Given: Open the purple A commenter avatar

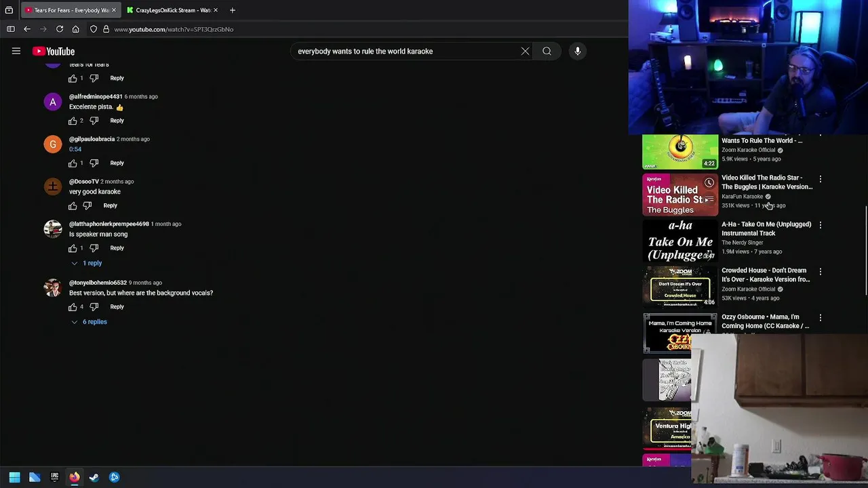Looking at the screenshot, I should 53,102.
